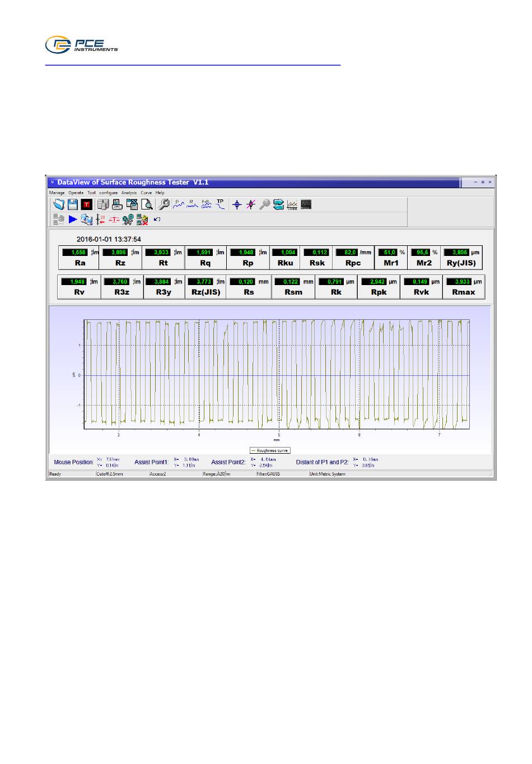
Task: Click the Rp parameter label
Action: [248, 263]
